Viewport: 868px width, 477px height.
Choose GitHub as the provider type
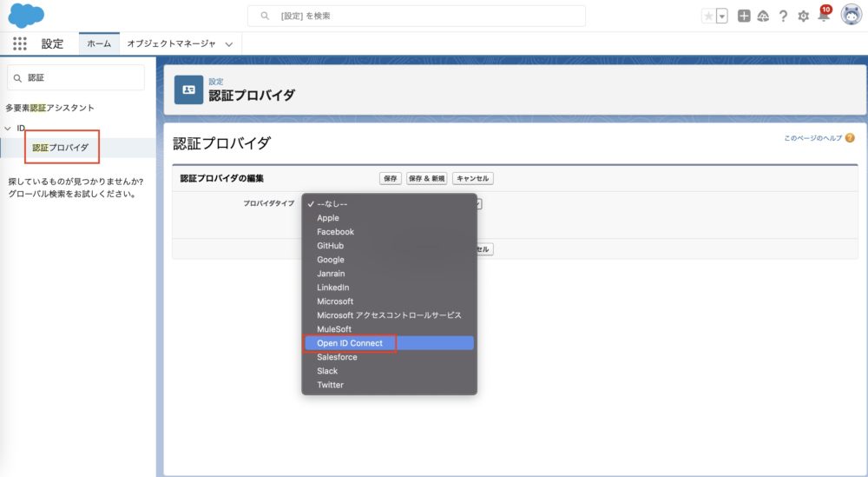[389, 245]
